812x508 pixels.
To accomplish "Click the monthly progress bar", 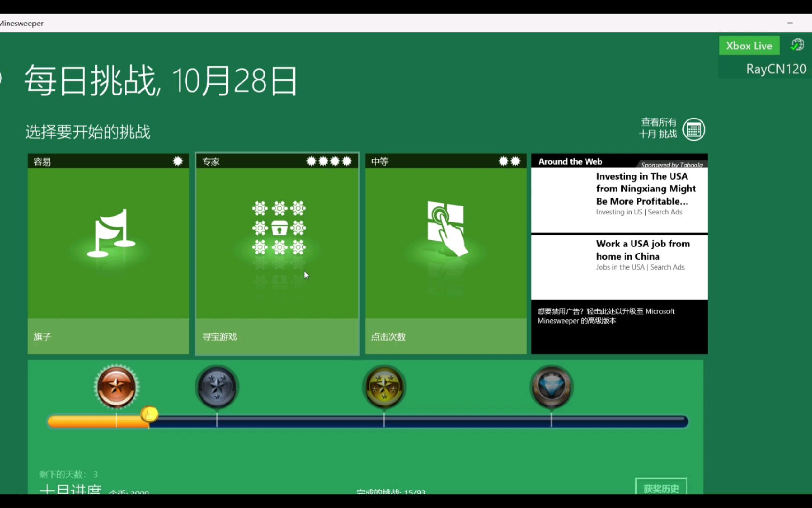I will pyautogui.click(x=368, y=421).
